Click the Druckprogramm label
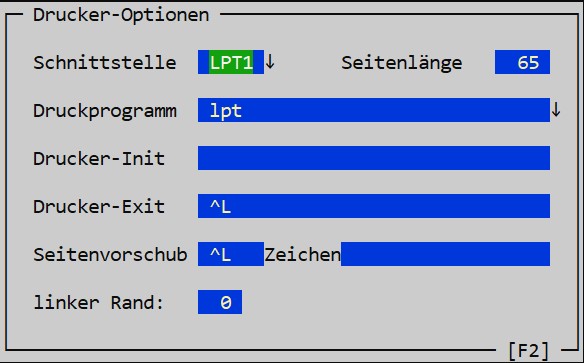This screenshot has height=363, width=584. point(105,111)
